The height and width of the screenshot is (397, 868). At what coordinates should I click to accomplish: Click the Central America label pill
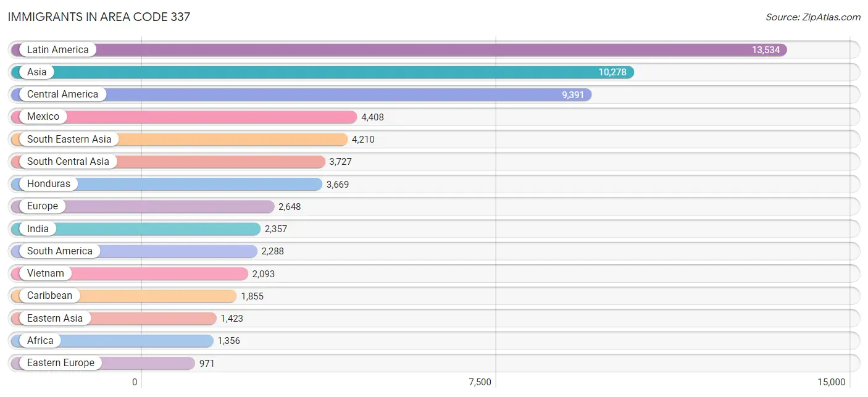point(62,94)
